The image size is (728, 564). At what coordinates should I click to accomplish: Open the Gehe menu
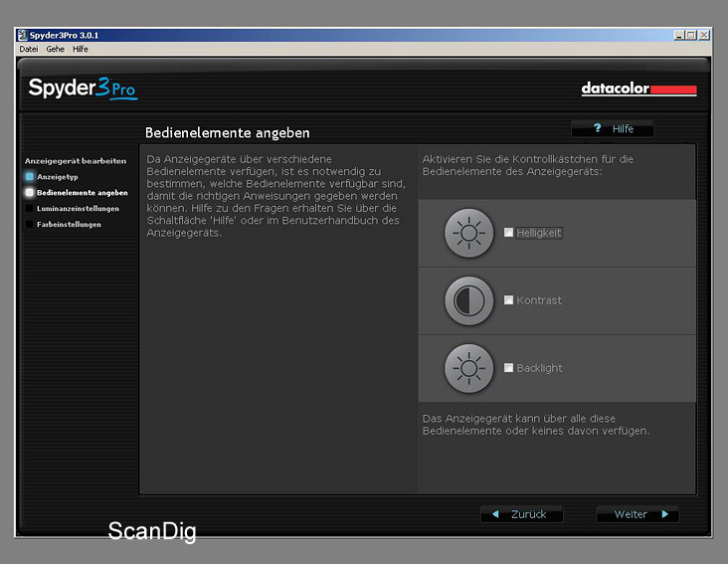56,49
